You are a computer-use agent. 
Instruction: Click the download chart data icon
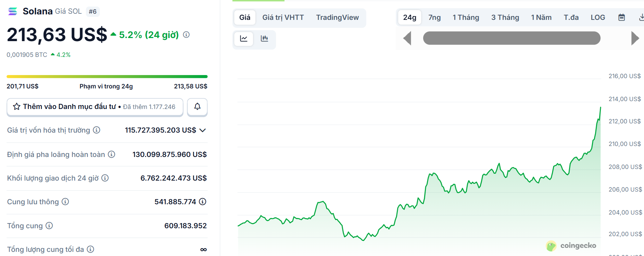pos(641,17)
